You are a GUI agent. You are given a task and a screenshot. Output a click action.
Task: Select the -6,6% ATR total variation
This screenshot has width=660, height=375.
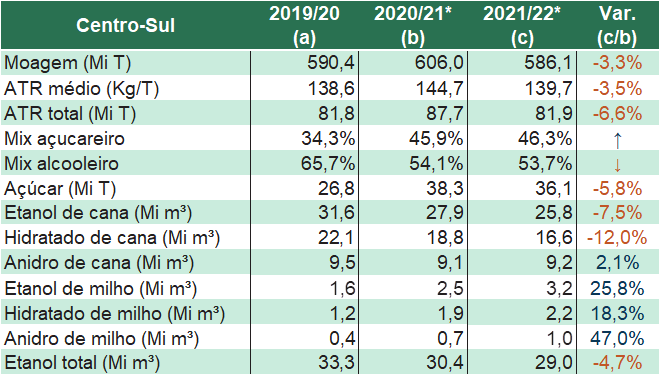tap(617, 113)
